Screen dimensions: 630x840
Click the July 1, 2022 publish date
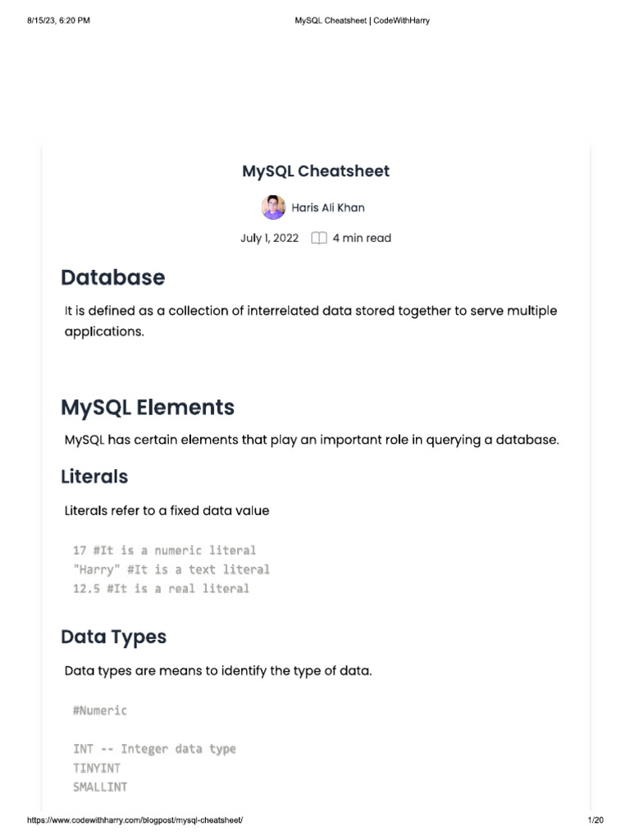269,239
